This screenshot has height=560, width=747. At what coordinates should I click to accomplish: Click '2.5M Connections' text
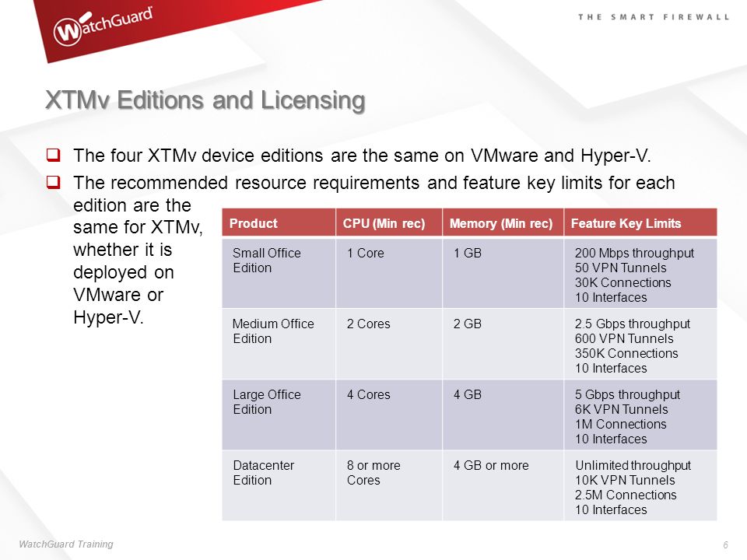click(626, 495)
